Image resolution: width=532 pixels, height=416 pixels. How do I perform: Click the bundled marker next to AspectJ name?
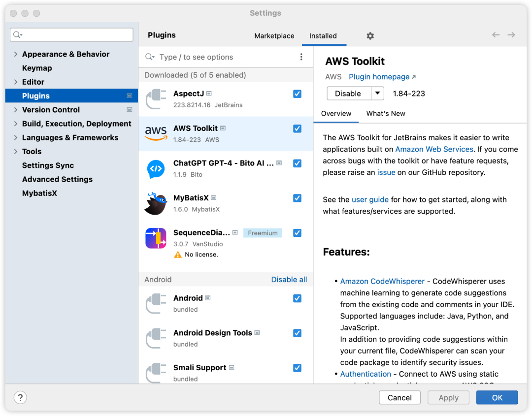coord(209,93)
